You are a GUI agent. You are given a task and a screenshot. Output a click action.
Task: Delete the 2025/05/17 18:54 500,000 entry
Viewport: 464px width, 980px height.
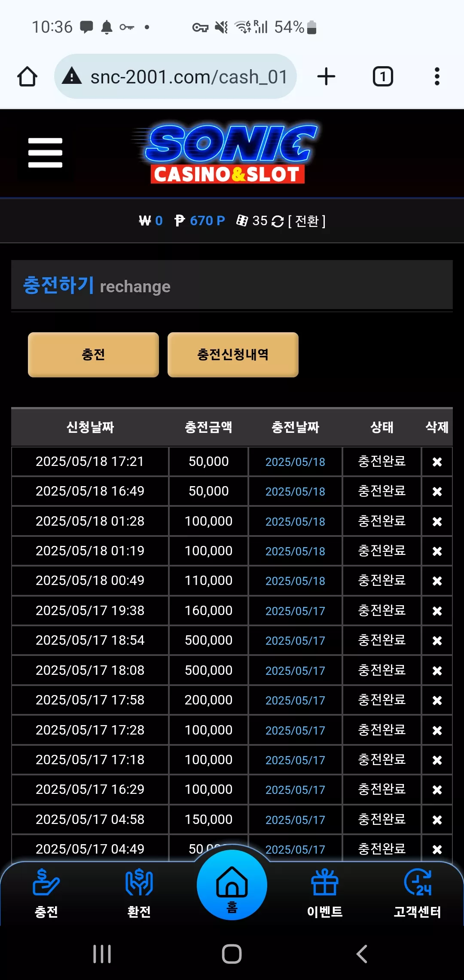[437, 640]
